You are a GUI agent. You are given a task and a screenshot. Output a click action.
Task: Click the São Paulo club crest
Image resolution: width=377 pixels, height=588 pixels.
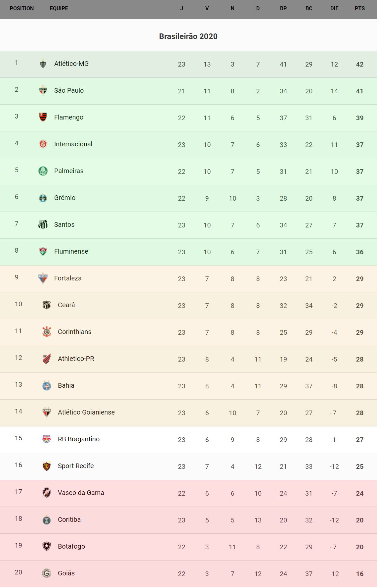43,90
